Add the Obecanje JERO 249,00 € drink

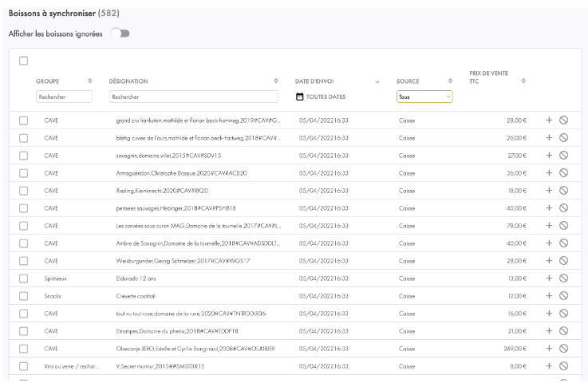pyautogui.click(x=549, y=349)
